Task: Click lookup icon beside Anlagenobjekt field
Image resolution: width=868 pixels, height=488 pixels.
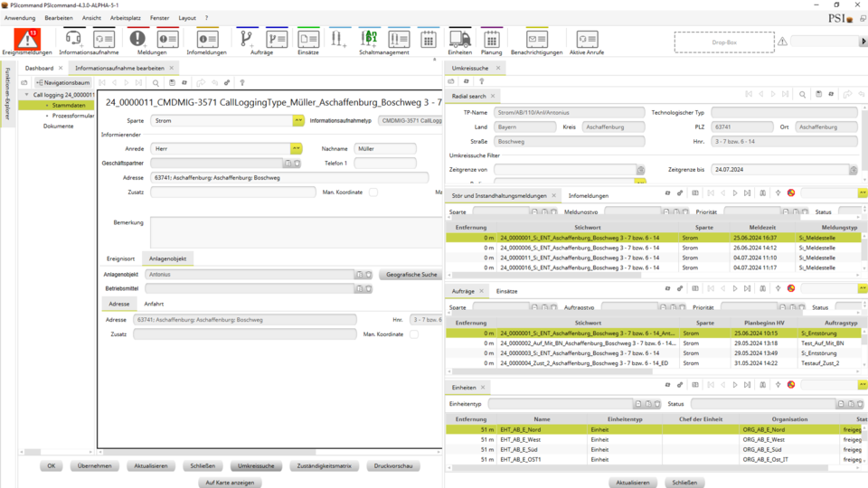Action: point(360,275)
